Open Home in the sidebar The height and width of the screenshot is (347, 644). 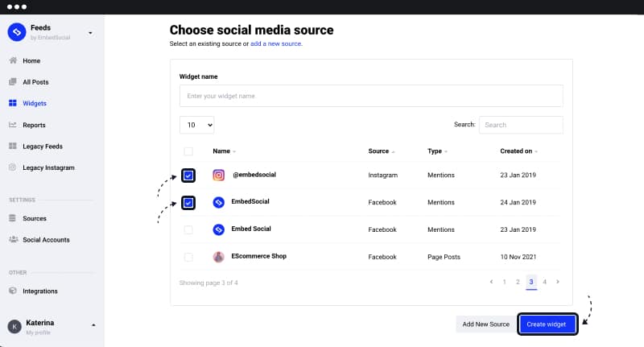31,60
